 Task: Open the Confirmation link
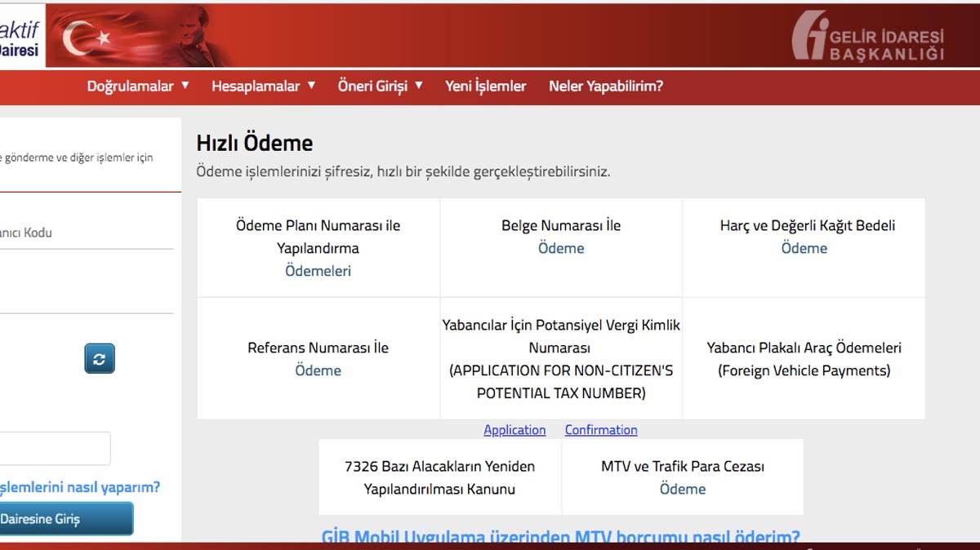pyautogui.click(x=601, y=430)
